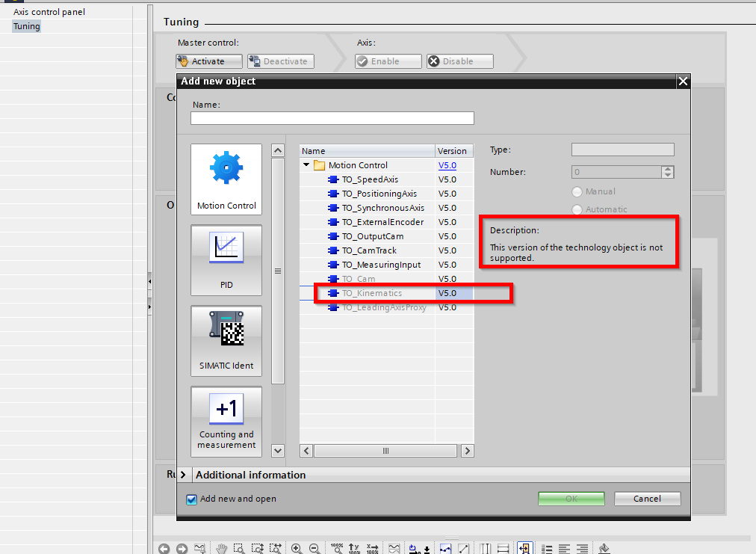Select the zoom selection tool
756x554 pixels.
pos(239,548)
